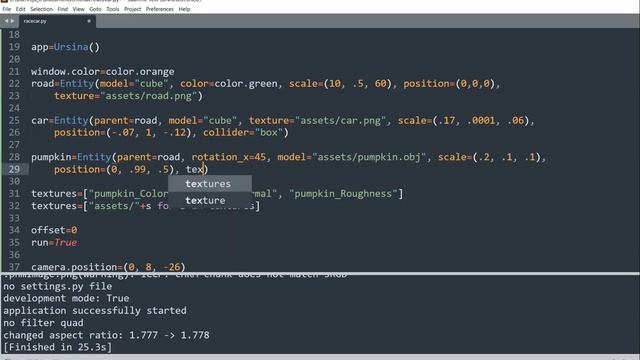Click 'rotation_x=45' in pumpkin line
This screenshot has width=640, height=360.
[229, 157]
